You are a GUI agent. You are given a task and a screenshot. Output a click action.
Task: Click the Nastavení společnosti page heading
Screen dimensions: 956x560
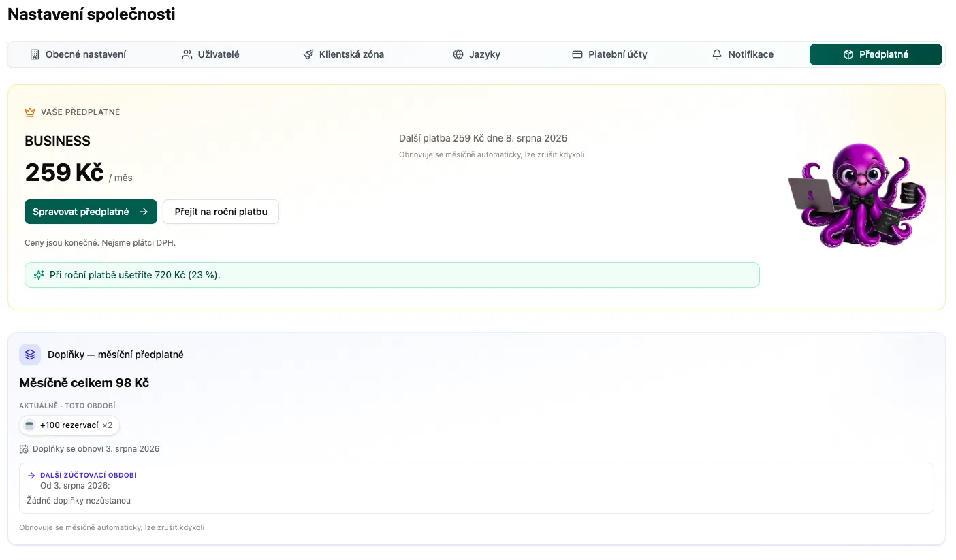(91, 14)
